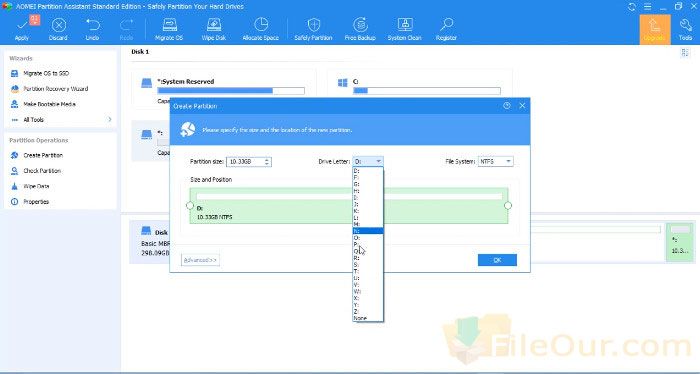Confirm dialog with OK button

point(497,260)
